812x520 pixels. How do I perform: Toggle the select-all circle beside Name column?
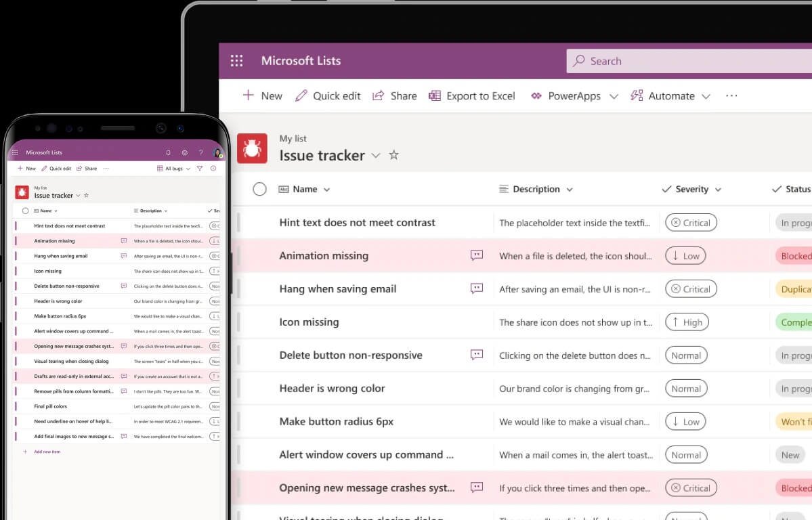259,190
